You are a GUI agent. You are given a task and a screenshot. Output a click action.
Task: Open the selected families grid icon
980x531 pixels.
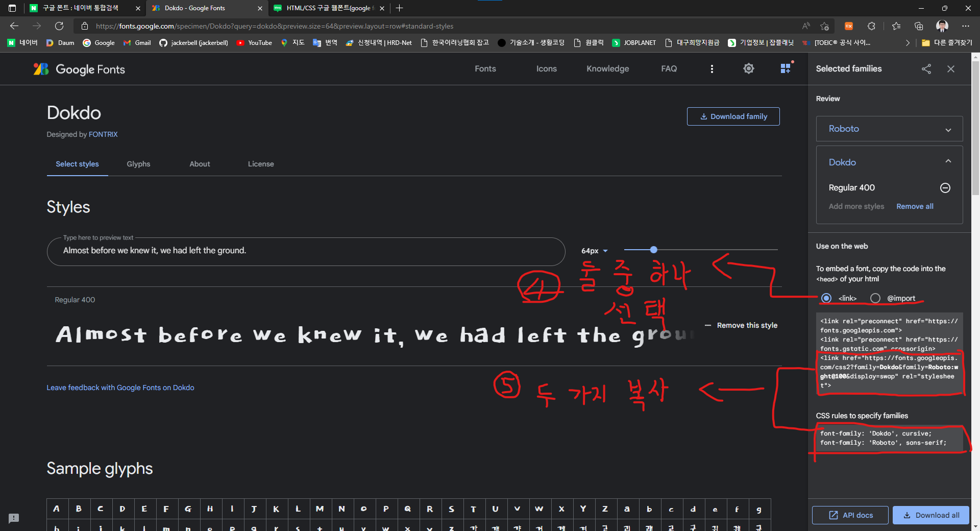point(786,68)
